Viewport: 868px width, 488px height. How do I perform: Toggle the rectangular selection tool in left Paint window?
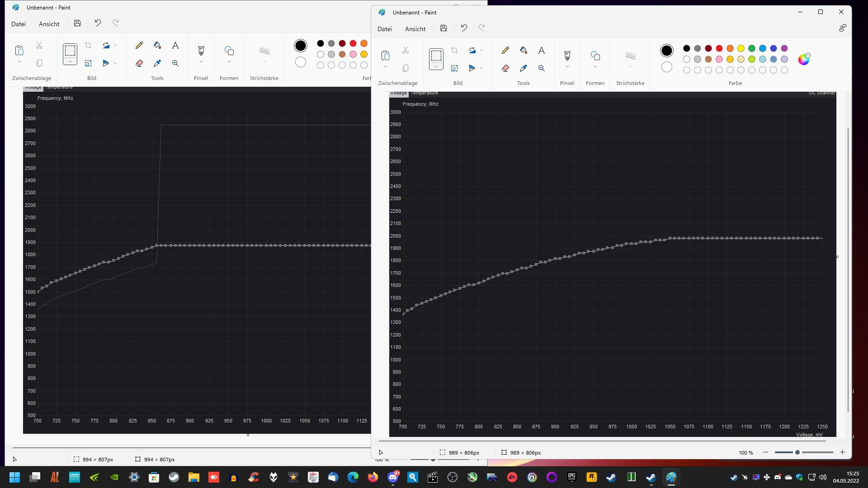[70, 51]
